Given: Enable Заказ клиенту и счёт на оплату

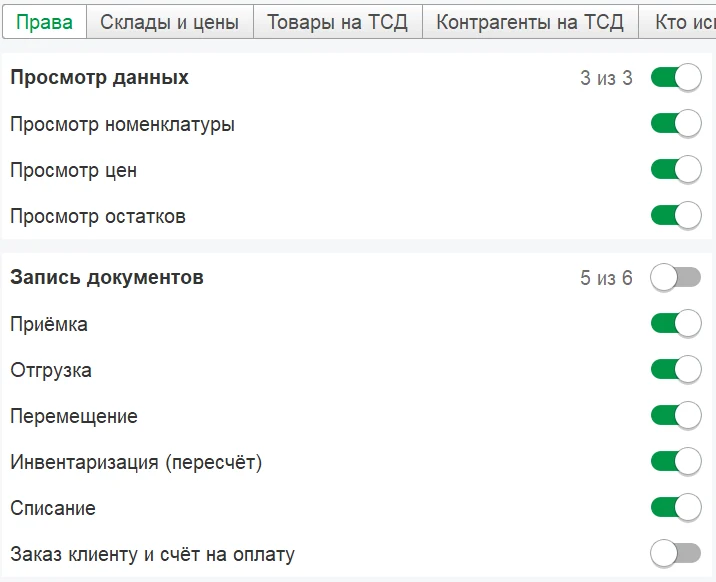Looking at the screenshot, I should point(676,554).
